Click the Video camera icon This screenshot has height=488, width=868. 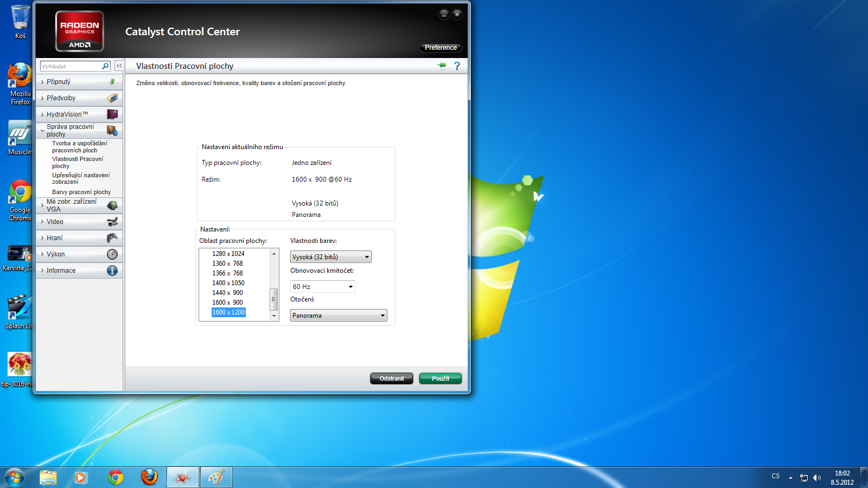(112, 222)
